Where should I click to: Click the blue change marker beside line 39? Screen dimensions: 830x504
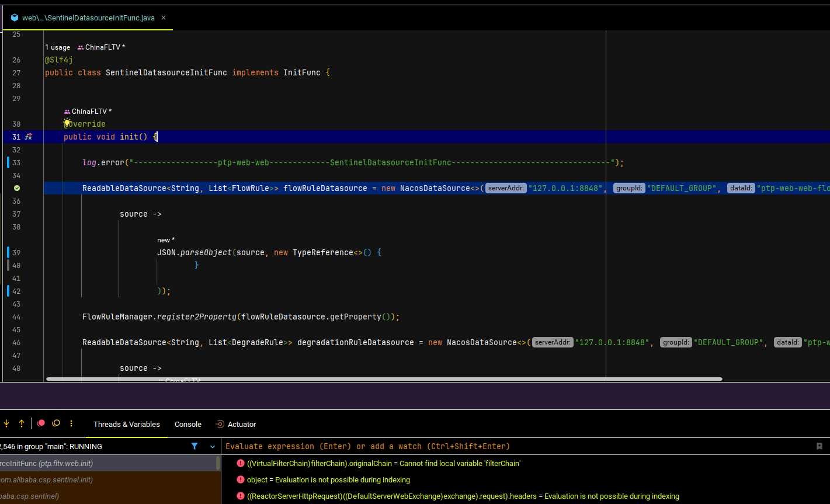8,252
